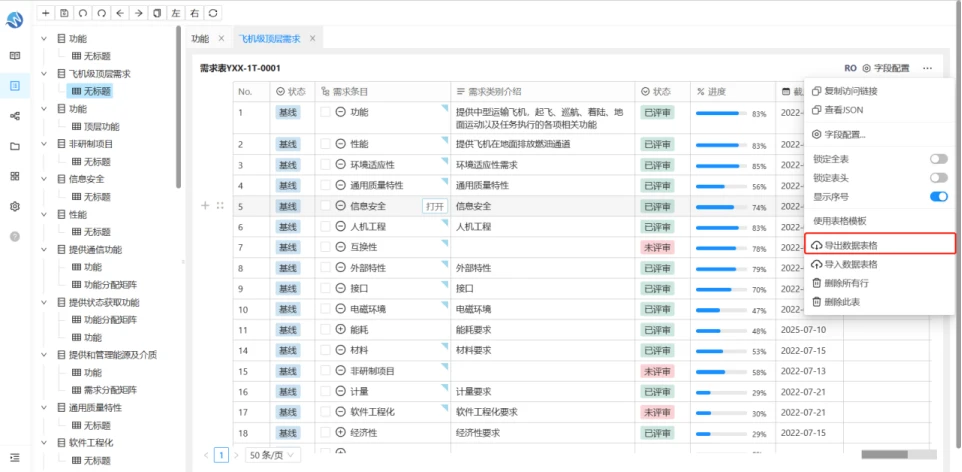Click the right arrow forward toolbar icon
This screenshot has height=472, width=962.
point(139,12)
